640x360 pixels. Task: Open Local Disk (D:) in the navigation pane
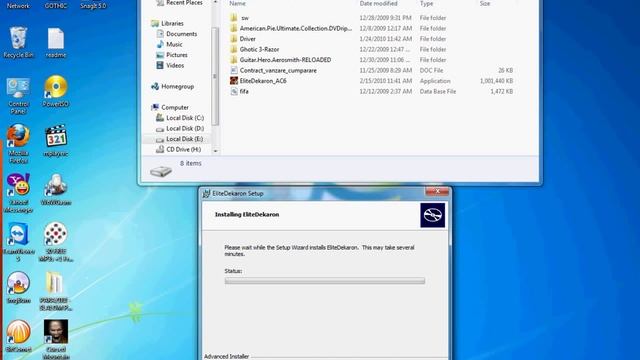click(x=184, y=129)
